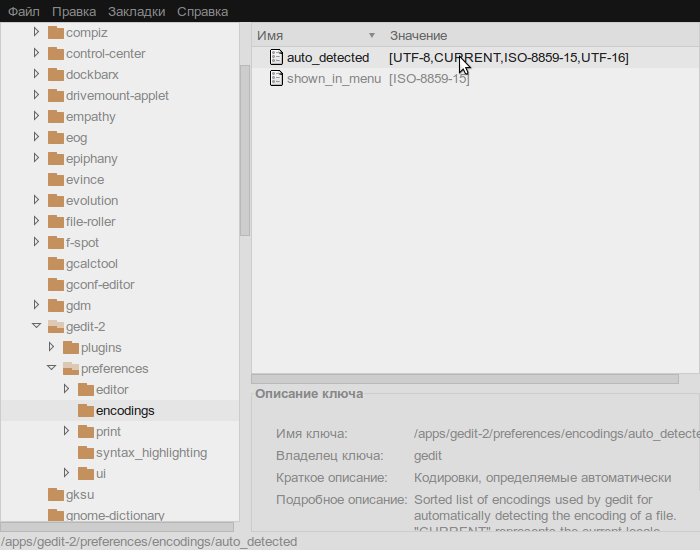Expand the f-spot tree node

[x=37, y=242]
